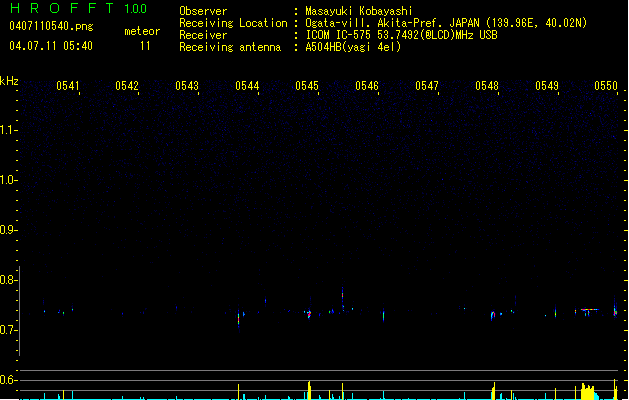The width and height of the screenshot is (629, 400).
Task: Click the 0542 time marker
Action: pos(127,86)
